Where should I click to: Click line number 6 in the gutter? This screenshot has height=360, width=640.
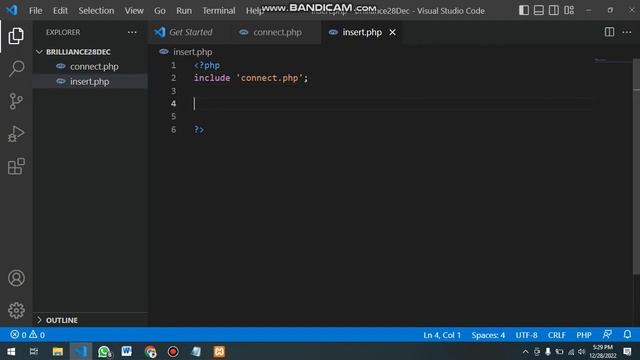click(173, 130)
